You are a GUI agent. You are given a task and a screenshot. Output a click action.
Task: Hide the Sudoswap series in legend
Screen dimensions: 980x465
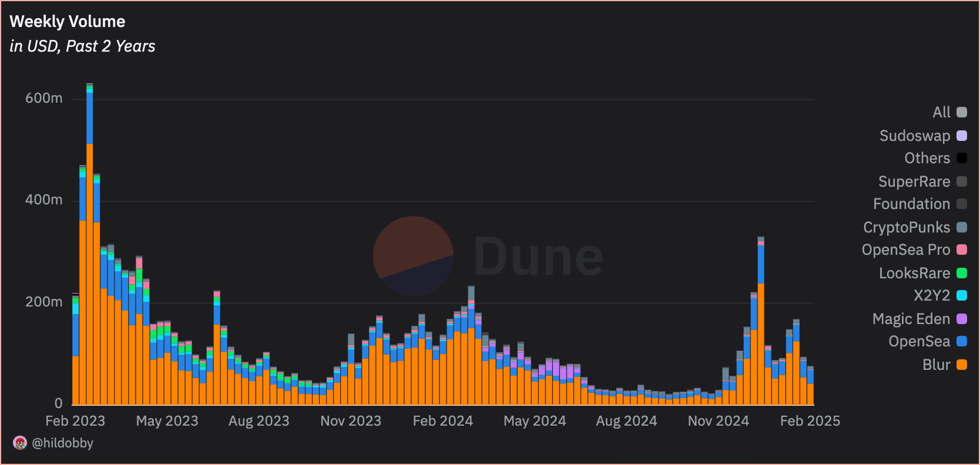pos(961,136)
